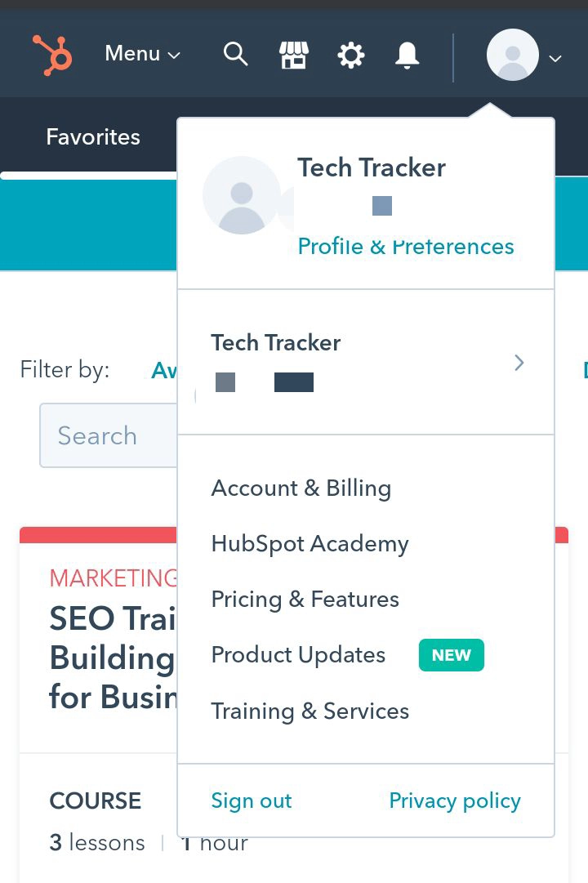Click the NEW badge beside Product Updates
The height and width of the screenshot is (883, 588).
(x=451, y=655)
